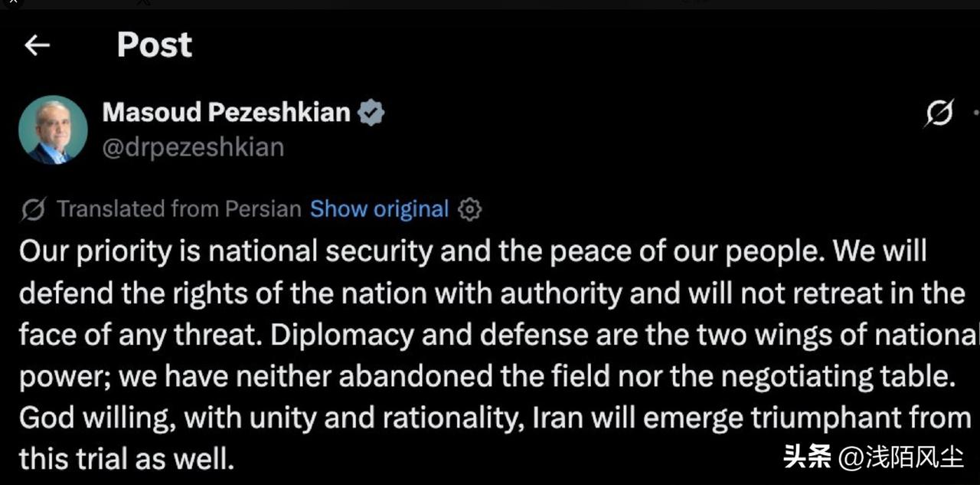Click 'this trial as well.' closing line
The height and width of the screenshot is (485, 980).
pyautogui.click(x=126, y=459)
